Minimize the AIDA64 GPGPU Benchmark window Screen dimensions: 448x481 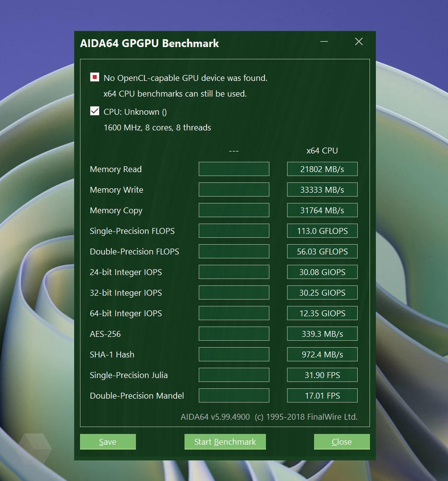[x=324, y=42]
